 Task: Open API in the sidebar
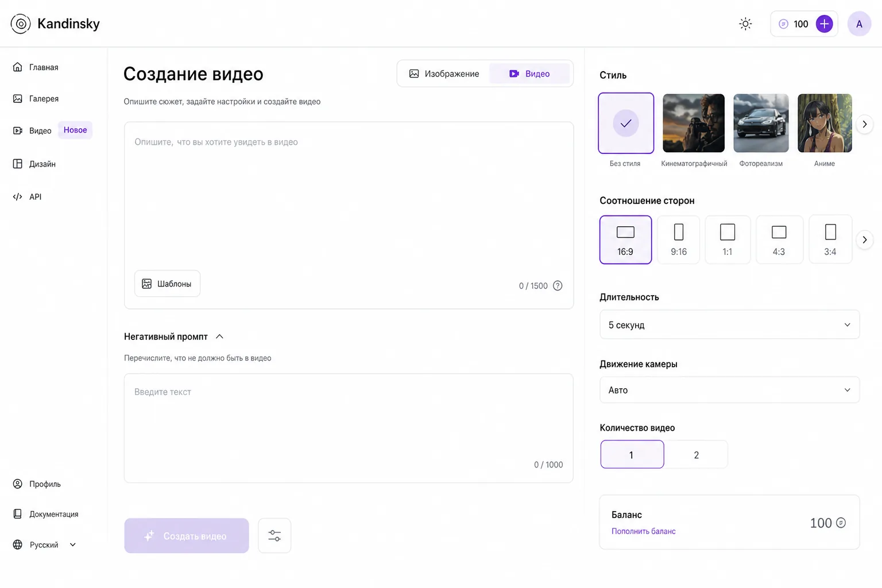pyautogui.click(x=27, y=197)
